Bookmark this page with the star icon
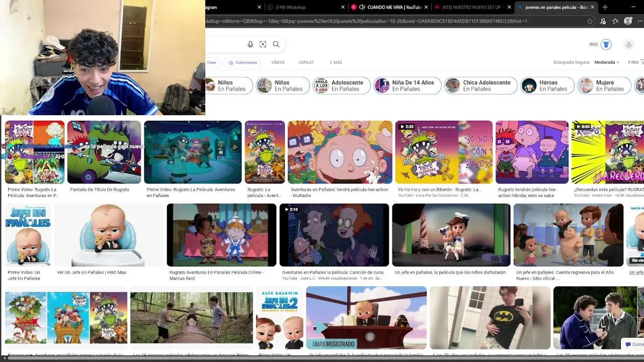644x362 pixels. (x=590, y=21)
